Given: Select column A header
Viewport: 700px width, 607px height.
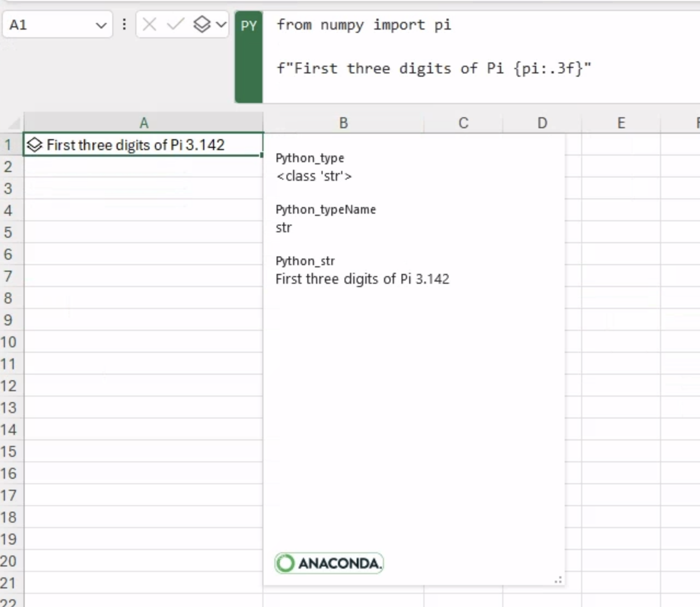Looking at the screenshot, I should (144, 123).
